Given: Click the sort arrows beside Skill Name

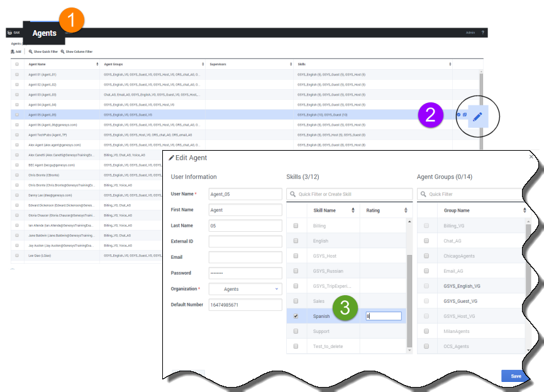Looking at the screenshot, I should coord(353,210).
